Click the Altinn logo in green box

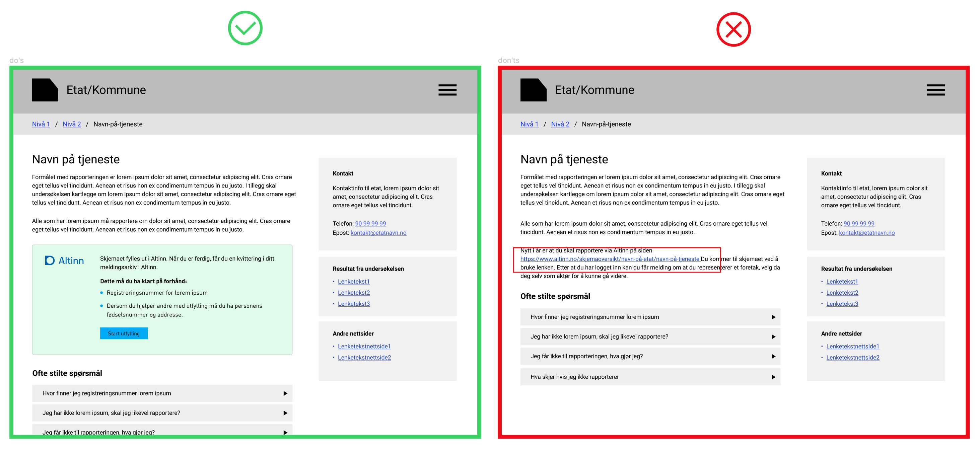(x=65, y=260)
